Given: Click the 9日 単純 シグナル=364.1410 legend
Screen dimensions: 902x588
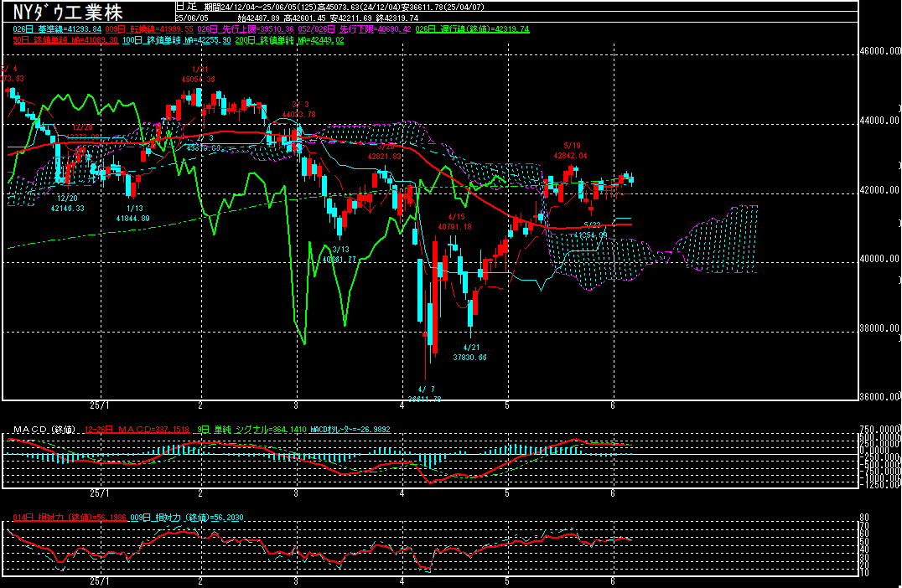Looking at the screenshot, I should [x=252, y=430].
